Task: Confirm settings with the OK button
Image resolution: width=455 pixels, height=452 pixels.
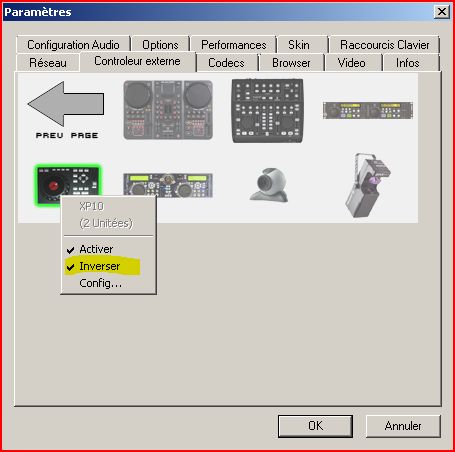Action: tap(315, 426)
